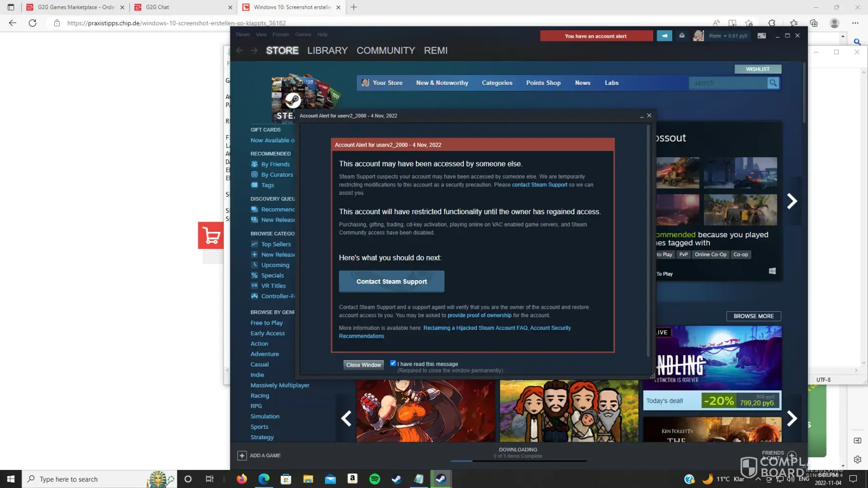
Task: Go back in Steam navigation
Action: click(239, 51)
